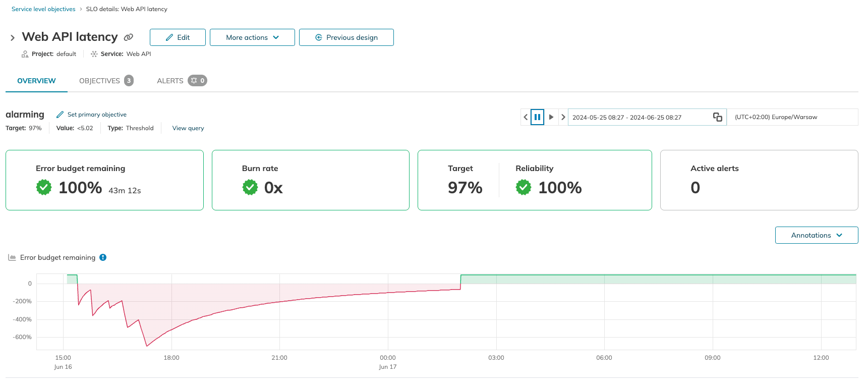This screenshot has width=868, height=386.
Task: Switch to the Objectives tab
Action: pos(106,81)
